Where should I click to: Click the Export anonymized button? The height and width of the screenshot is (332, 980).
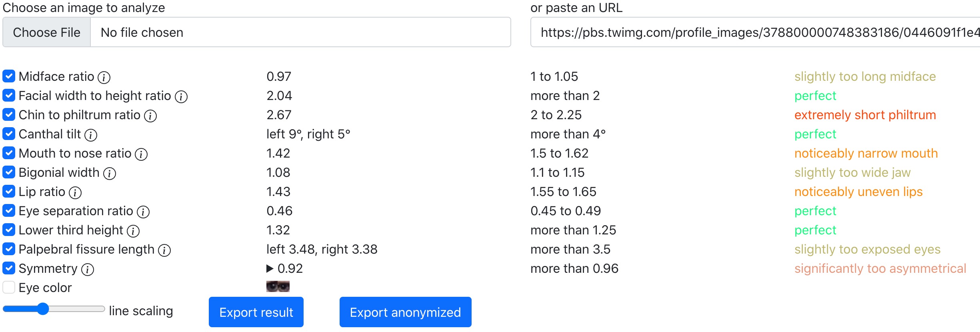(x=405, y=312)
